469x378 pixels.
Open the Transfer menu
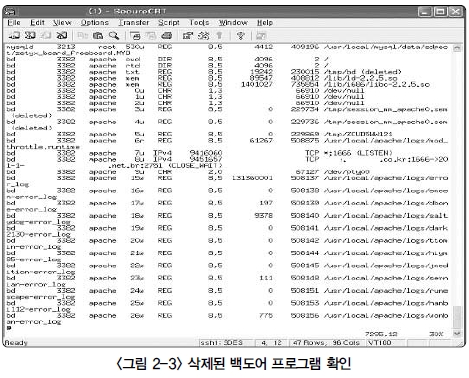click(134, 22)
